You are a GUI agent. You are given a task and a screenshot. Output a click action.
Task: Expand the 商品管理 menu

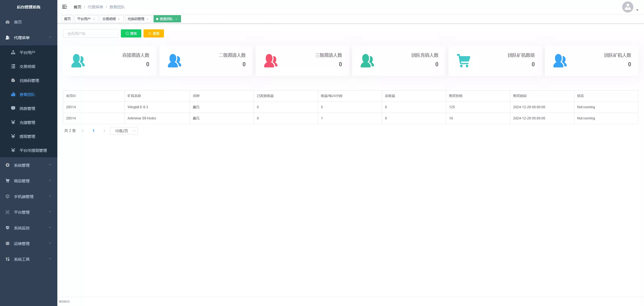click(29, 181)
